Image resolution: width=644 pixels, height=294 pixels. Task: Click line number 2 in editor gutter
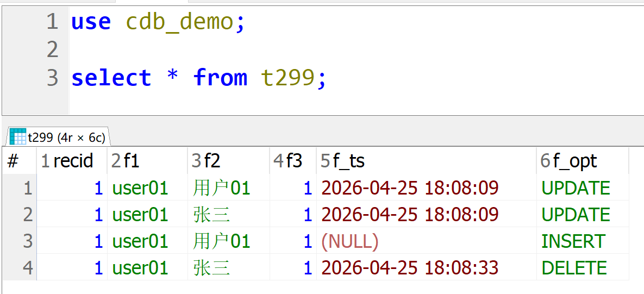pyautogui.click(x=52, y=50)
